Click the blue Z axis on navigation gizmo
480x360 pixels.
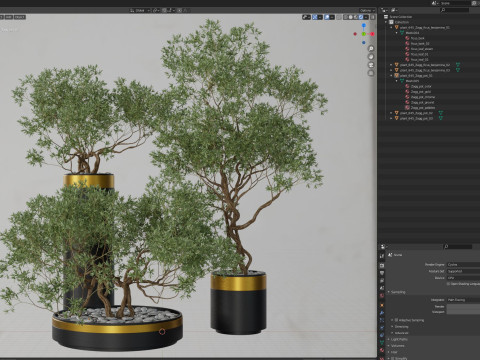coord(364,25)
